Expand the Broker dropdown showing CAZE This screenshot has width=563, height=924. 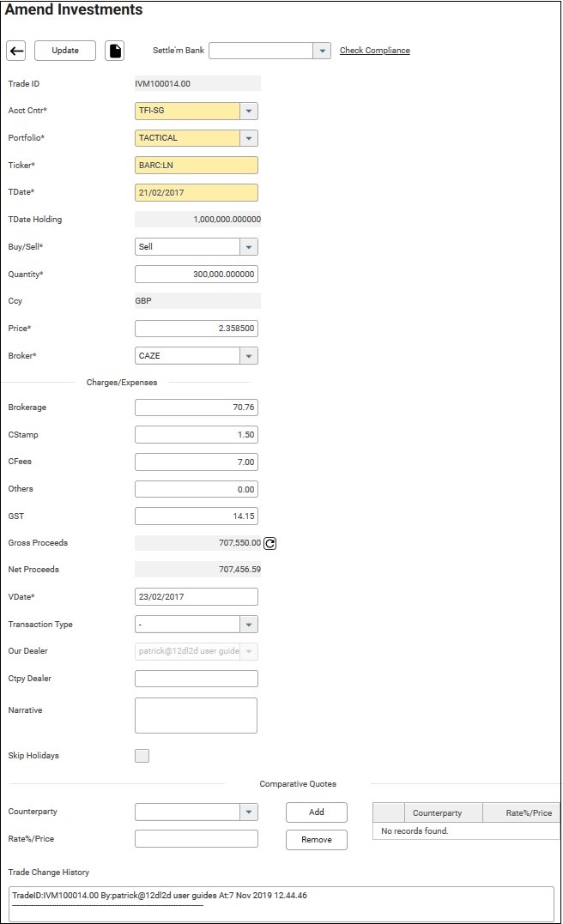coord(248,355)
